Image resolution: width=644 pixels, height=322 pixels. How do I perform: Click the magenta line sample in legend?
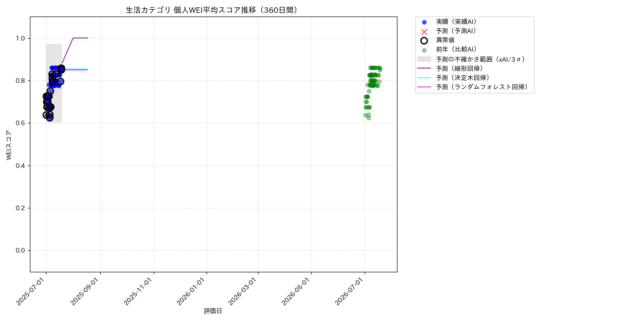tap(424, 86)
